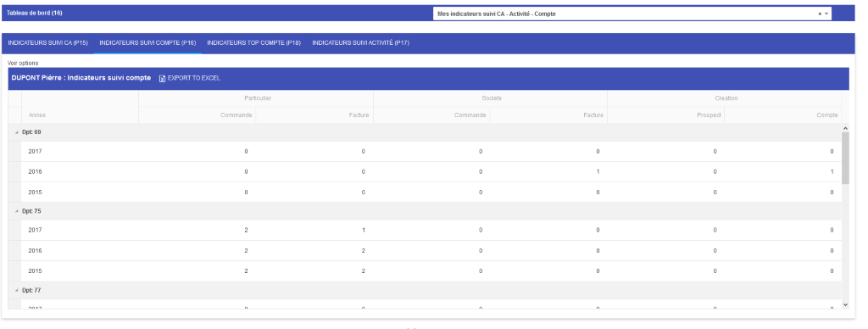
Task: Click Particulier Commande value 2 in Dpt 75 2015
Action: (x=247, y=270)
